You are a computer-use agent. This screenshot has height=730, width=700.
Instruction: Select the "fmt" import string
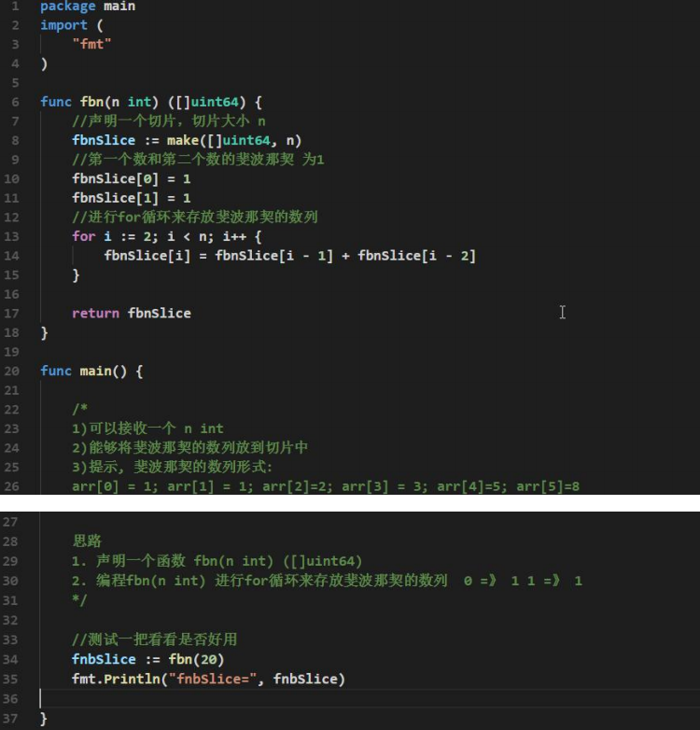(91, 44)
